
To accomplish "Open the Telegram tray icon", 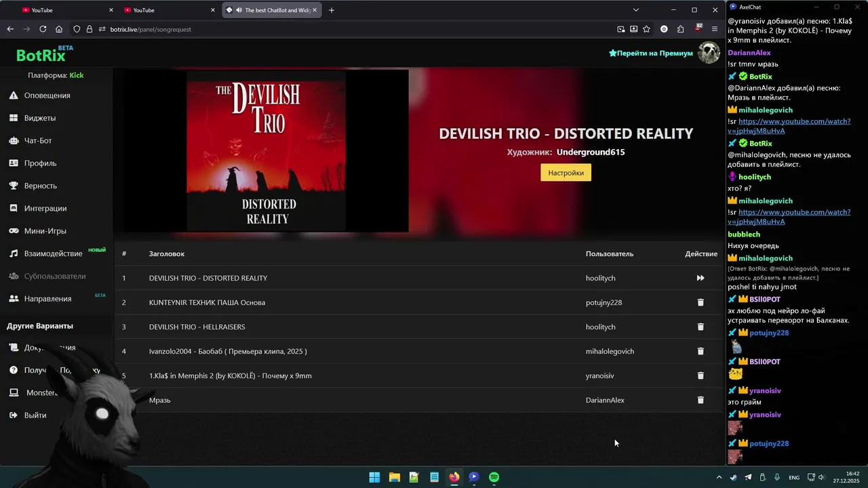I will [748, 477].
